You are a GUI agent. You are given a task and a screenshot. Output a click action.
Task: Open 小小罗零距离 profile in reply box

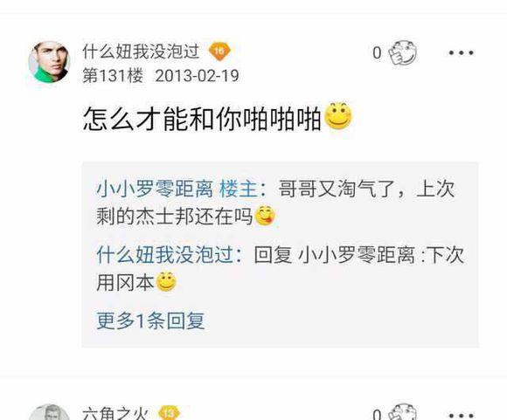155,189
